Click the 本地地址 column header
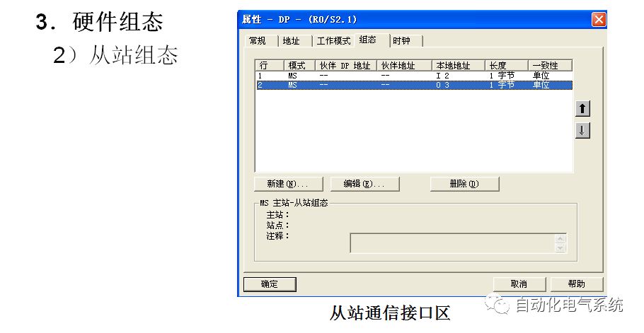The image size is (644, 333). point(459,66)
